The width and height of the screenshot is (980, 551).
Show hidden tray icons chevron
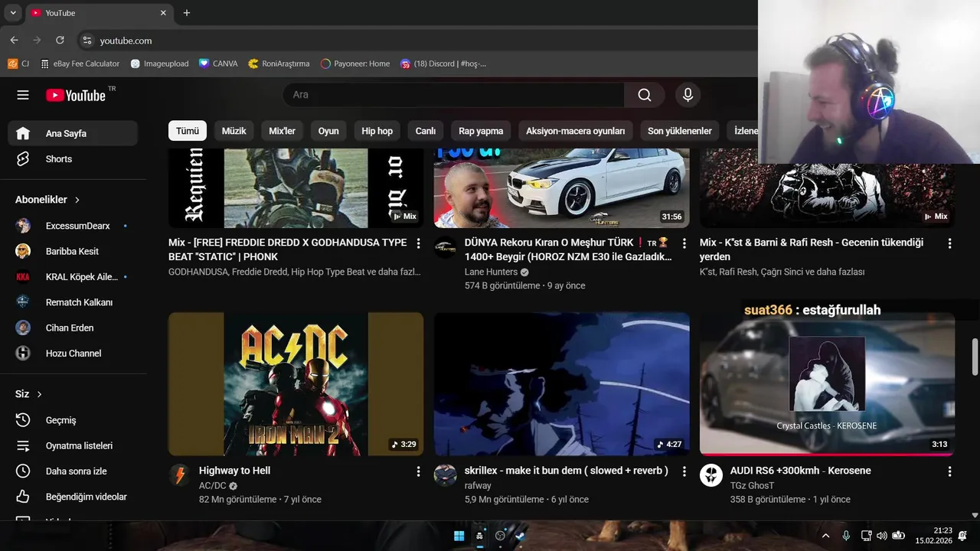(x=825, y=536)
